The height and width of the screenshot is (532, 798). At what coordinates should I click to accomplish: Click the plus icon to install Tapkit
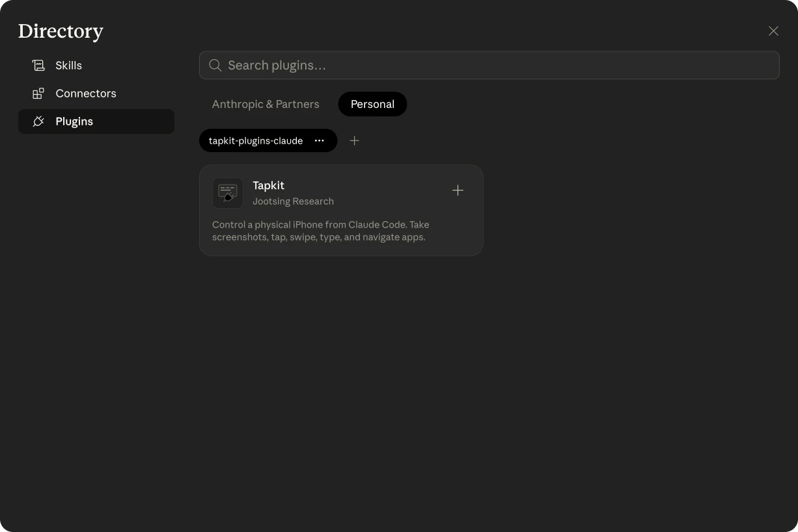[x=458, y=190]
